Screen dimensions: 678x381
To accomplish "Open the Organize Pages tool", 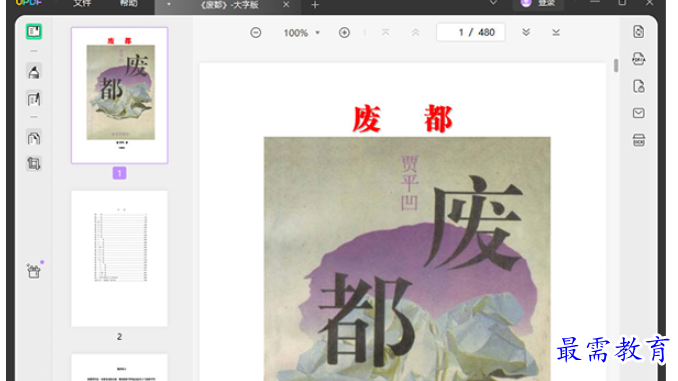I will 34,138.
